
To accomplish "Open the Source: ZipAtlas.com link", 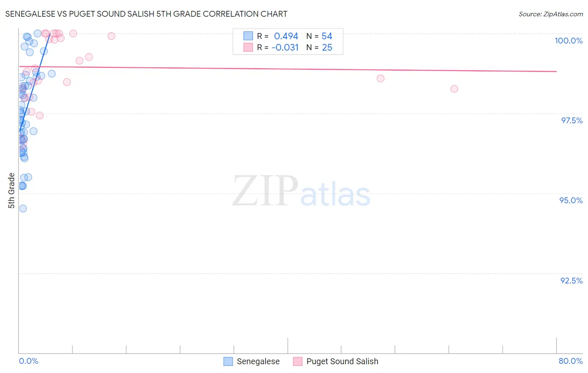I will 551,14.
